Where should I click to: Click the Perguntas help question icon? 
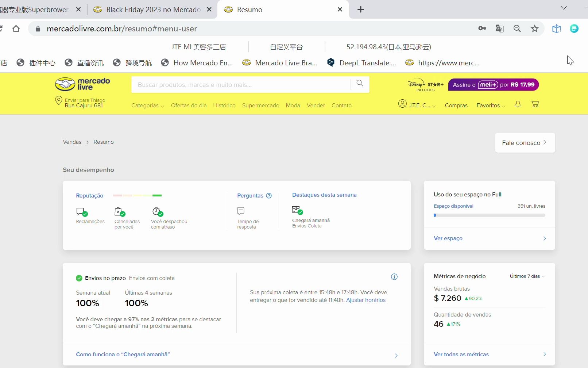coord(269,196)
